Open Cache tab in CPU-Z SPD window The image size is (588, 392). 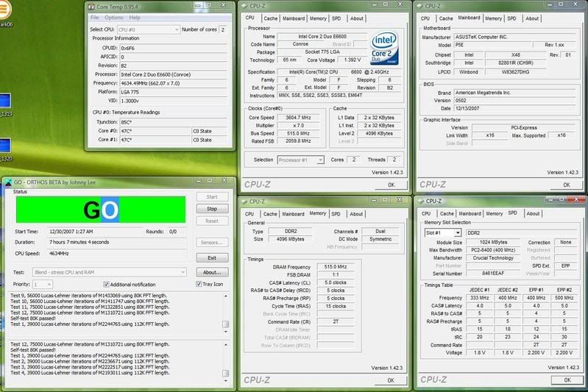(x=447, y=213)
